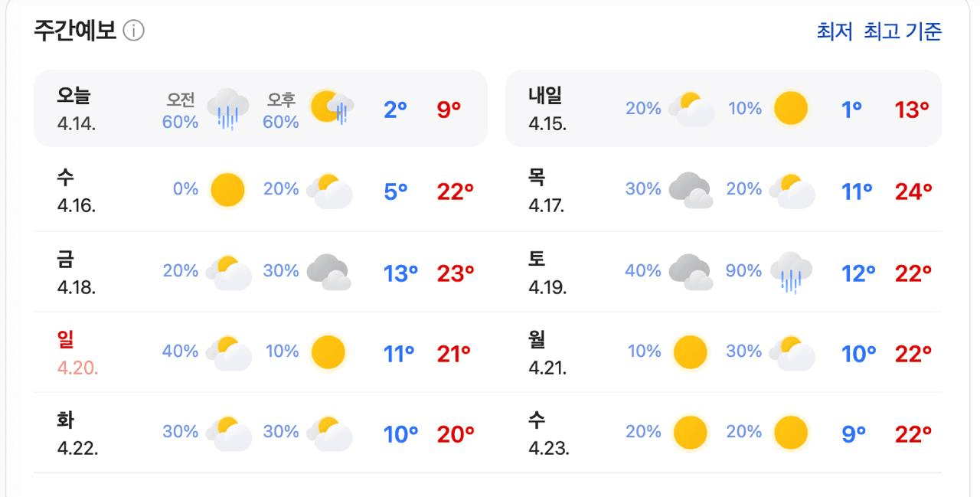This screenshot has height=497, width=980.
Task: Open the 오늘 4.14. forecast card
Action: [260, 108]
